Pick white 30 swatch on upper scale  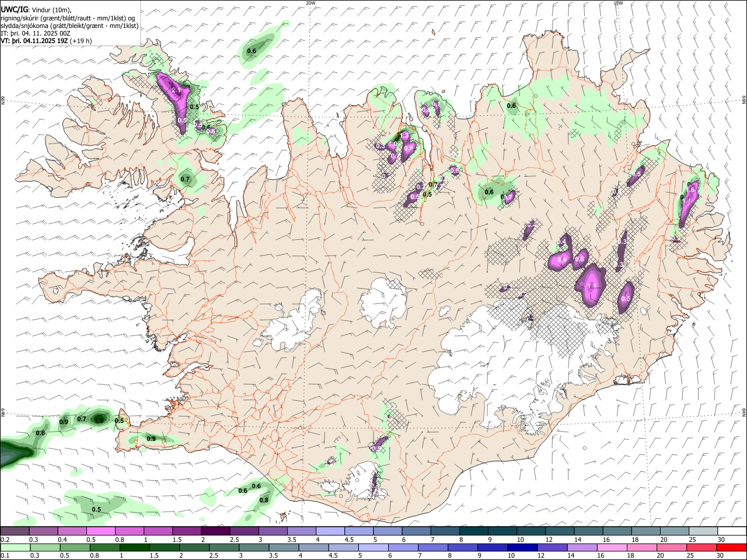[x=732, y=531]
